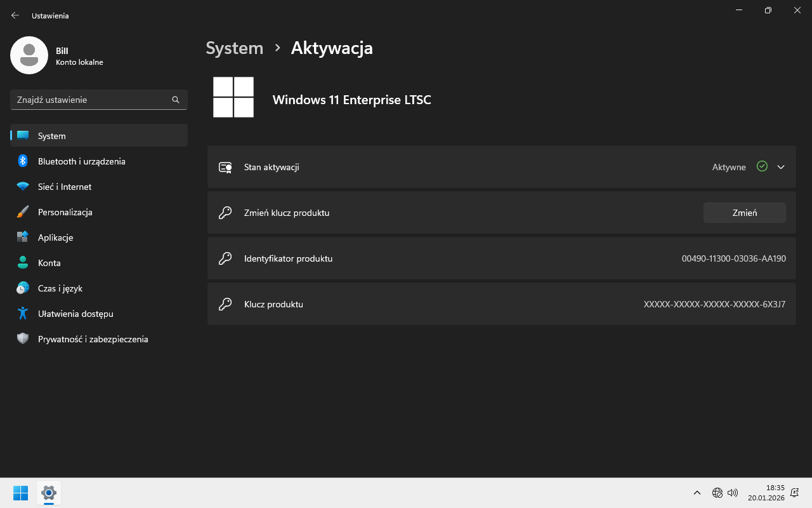Select the Personalizacja brush icon
Screen dimensions: 812x508
click(23, 212)
